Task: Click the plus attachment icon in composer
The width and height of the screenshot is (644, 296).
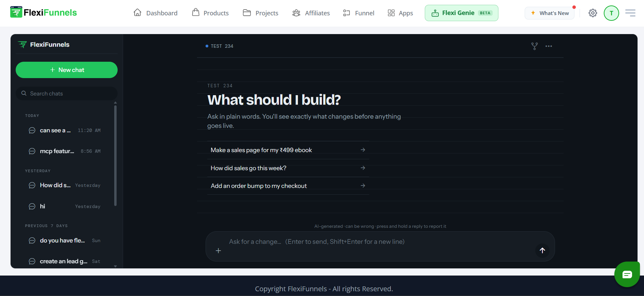Action: pyautogui.click(x=219, y=251)
